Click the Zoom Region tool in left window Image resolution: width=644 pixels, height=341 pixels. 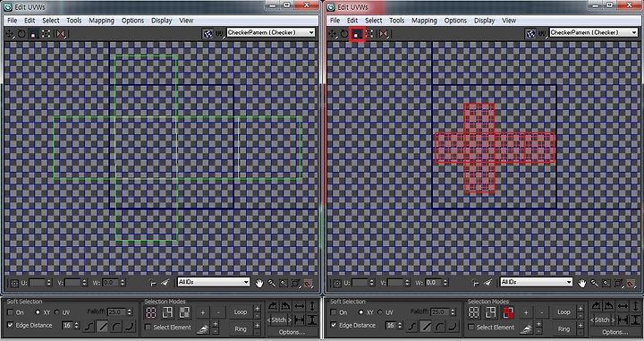pos(284,283)
